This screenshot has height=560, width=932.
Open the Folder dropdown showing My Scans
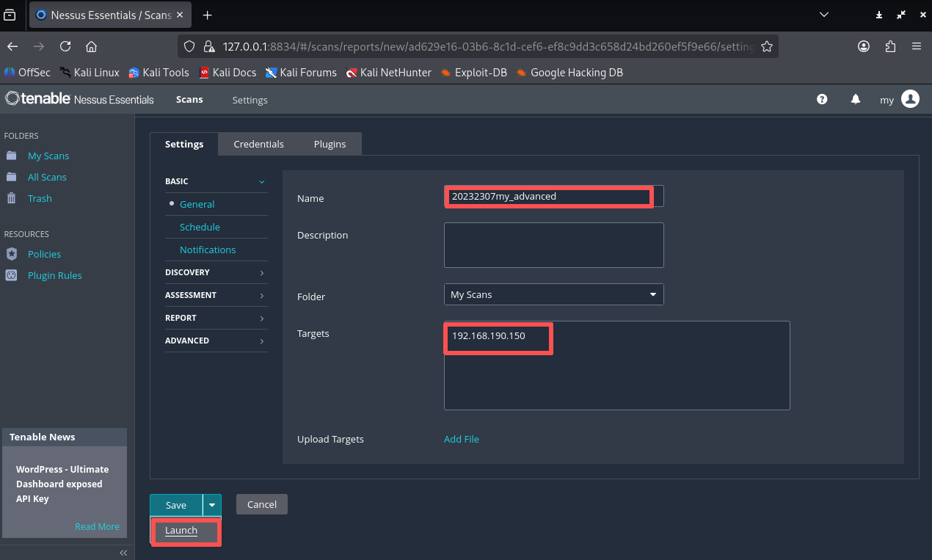[x=554, y=294]
